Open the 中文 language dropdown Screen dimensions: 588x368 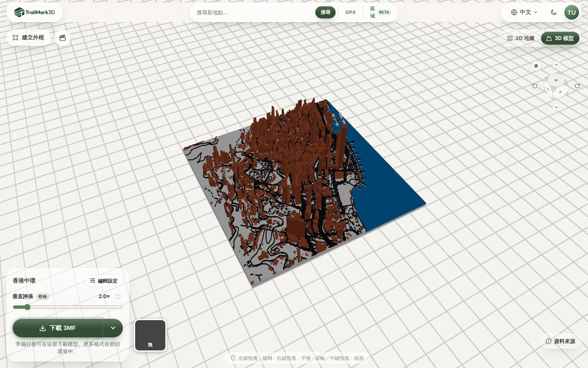(x=524, y=12)
